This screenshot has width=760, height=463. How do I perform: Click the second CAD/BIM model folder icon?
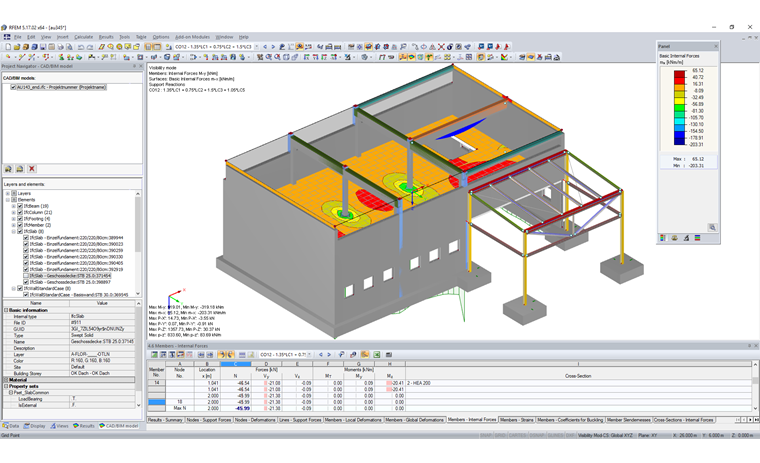coord(20,169)
